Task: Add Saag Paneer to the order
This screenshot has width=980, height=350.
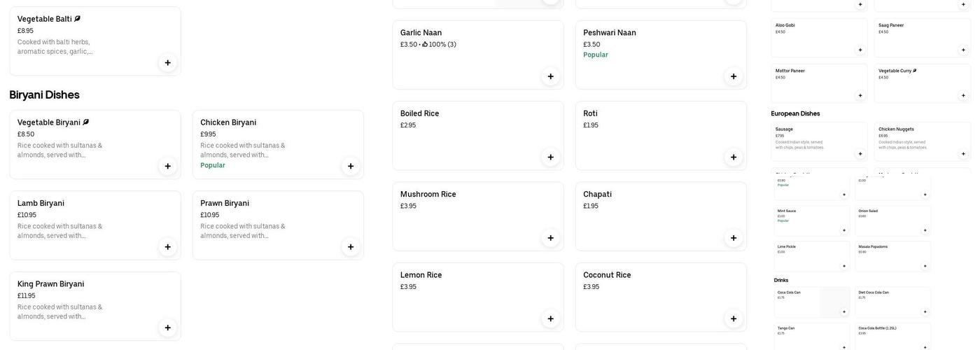Action: coord(963,50)
